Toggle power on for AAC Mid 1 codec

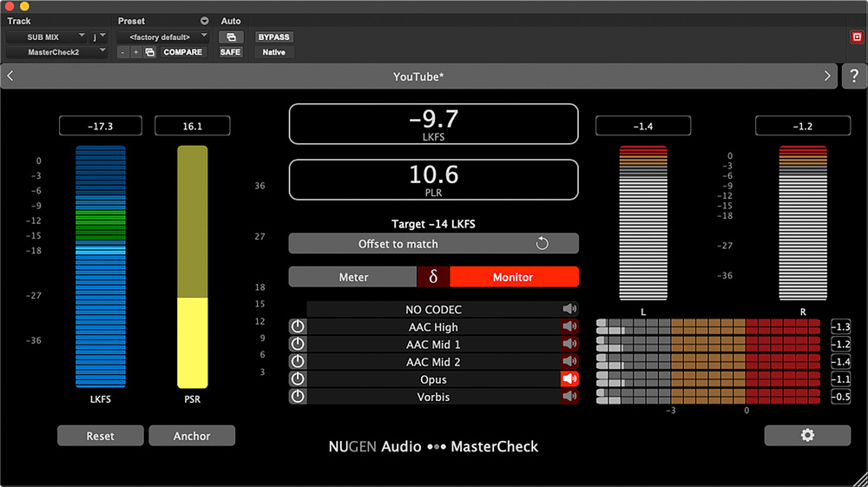pos(297,344)
